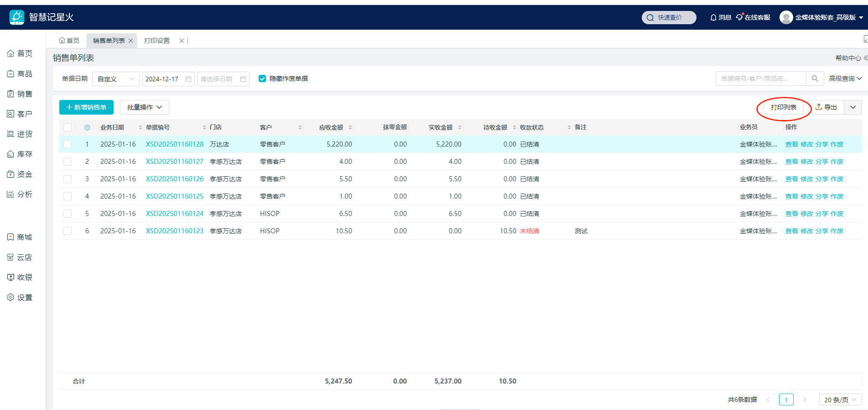Sort by 单据编号 column
This screenshot has height=410, width=868.
pos(204,127)
